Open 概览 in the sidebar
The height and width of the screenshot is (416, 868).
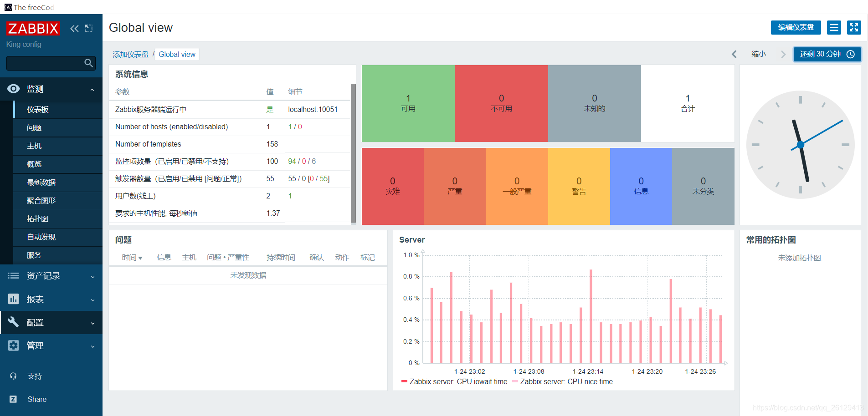point(58,164)
